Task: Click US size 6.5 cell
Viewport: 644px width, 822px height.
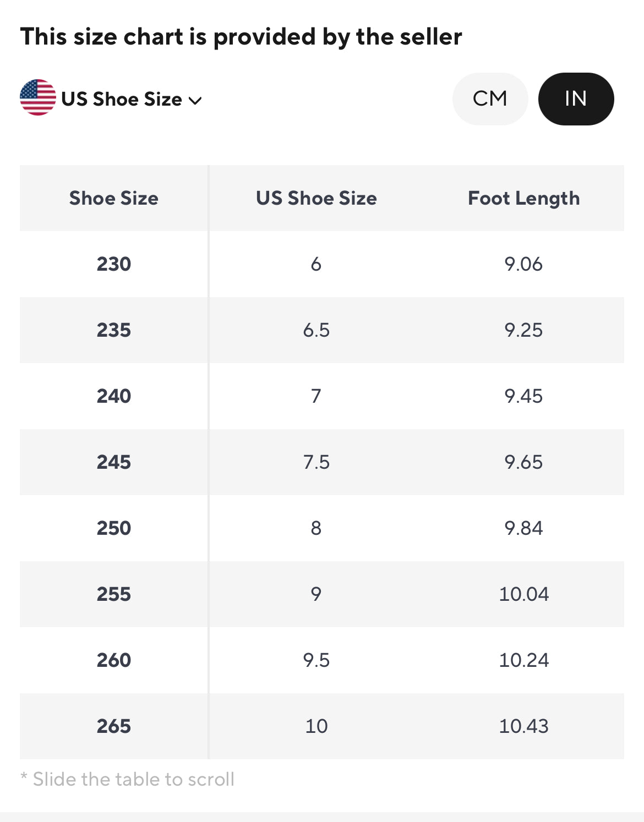Action: pyautogui.click(x=316, y=330)
